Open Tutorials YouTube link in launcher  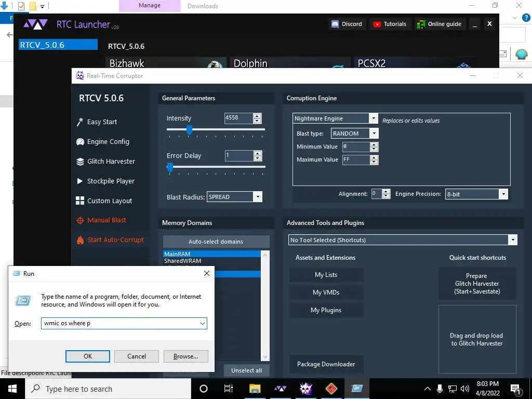click(x=390, y=24)
